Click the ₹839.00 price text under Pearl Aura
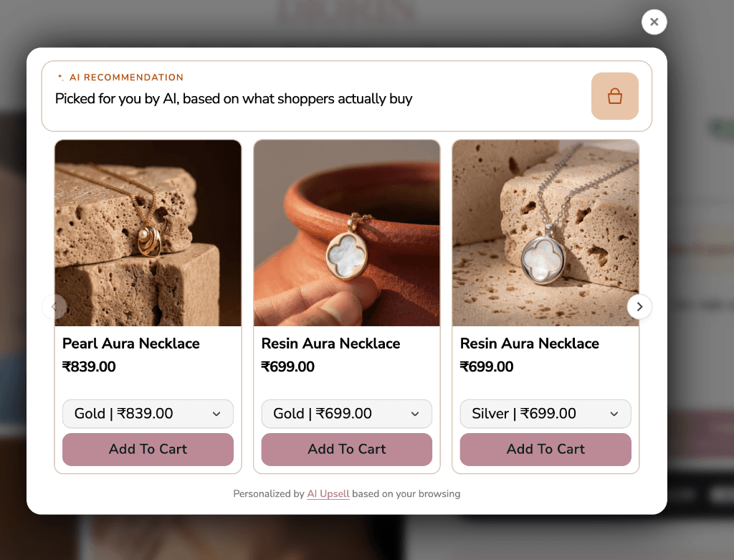The height and width of the screenshot is (560, 734). [x=89, y=366]
